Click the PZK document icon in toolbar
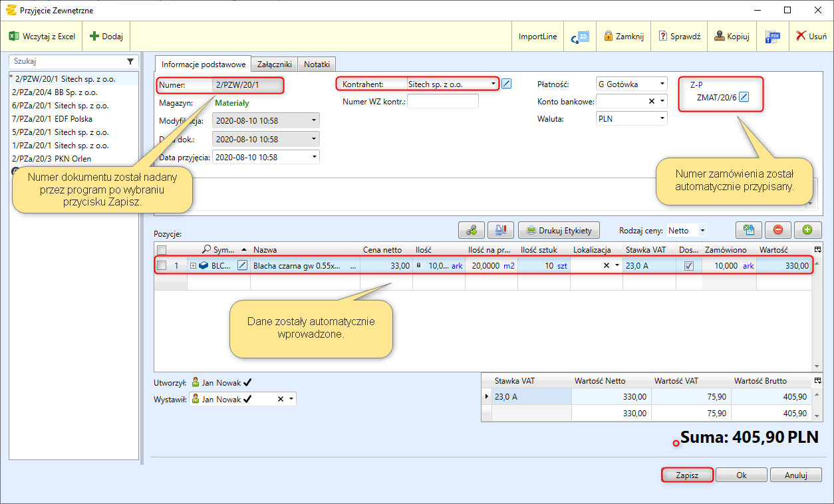Screen dimensions: 834x504 [773, 37]
